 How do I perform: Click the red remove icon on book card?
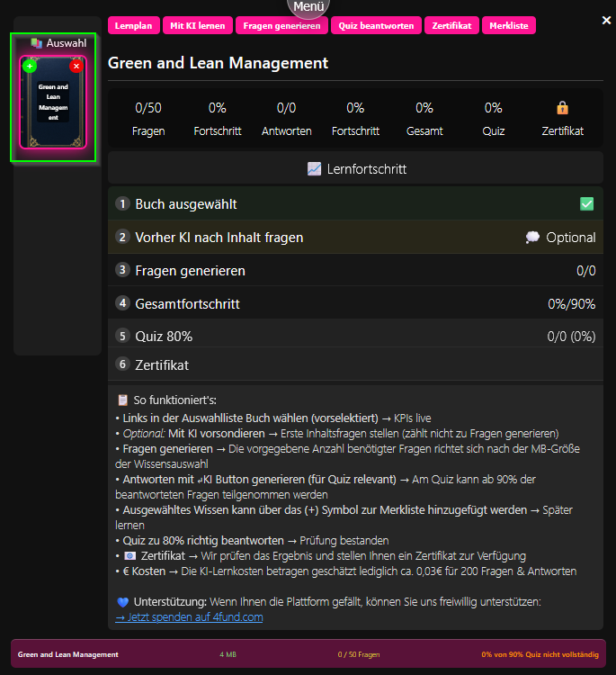76,67
